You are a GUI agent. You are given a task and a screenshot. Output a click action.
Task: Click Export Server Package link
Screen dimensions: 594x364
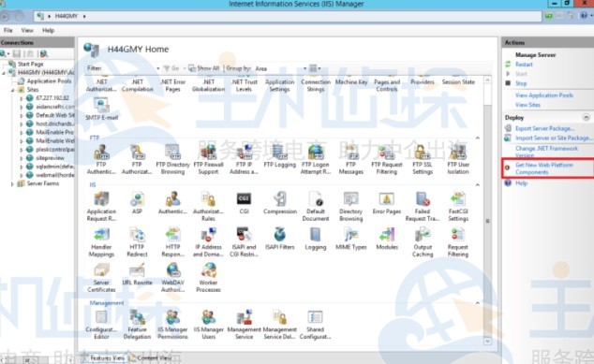point(544,128)
